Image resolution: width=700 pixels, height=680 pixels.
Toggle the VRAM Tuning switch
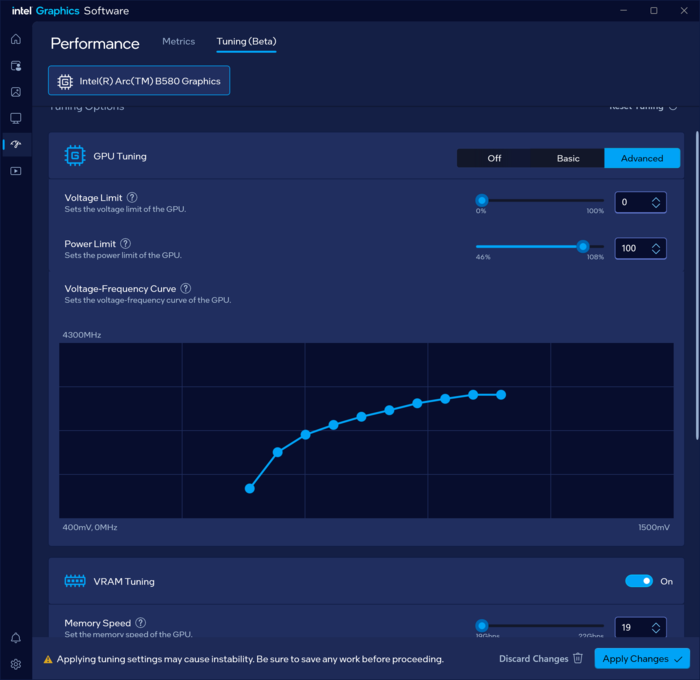point(639,581)
